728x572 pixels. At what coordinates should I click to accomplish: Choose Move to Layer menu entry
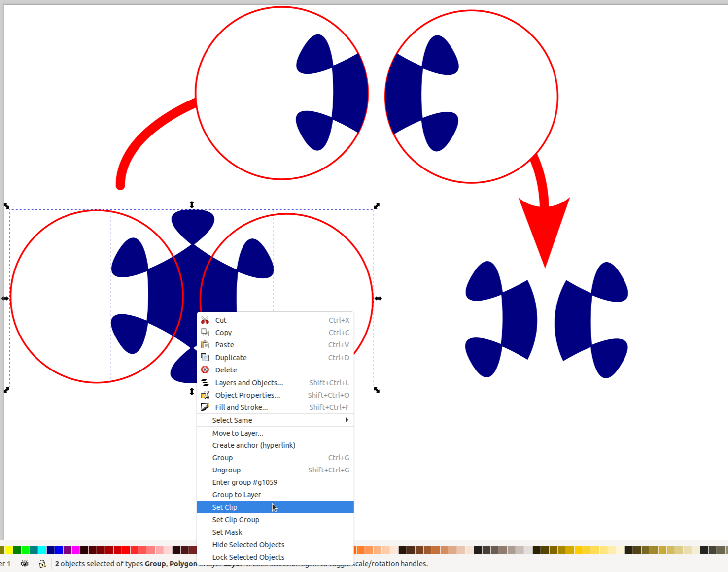click(275, 433)
